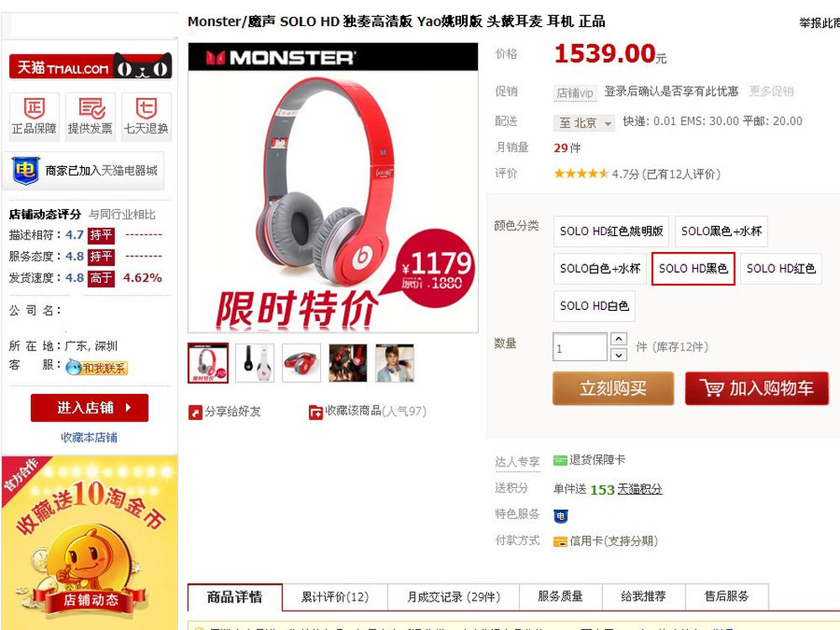This screenshot has width=840, height=630.
Task: Open the 至 北京 delivery destination dropdown
Action: (x=584, y=123)
